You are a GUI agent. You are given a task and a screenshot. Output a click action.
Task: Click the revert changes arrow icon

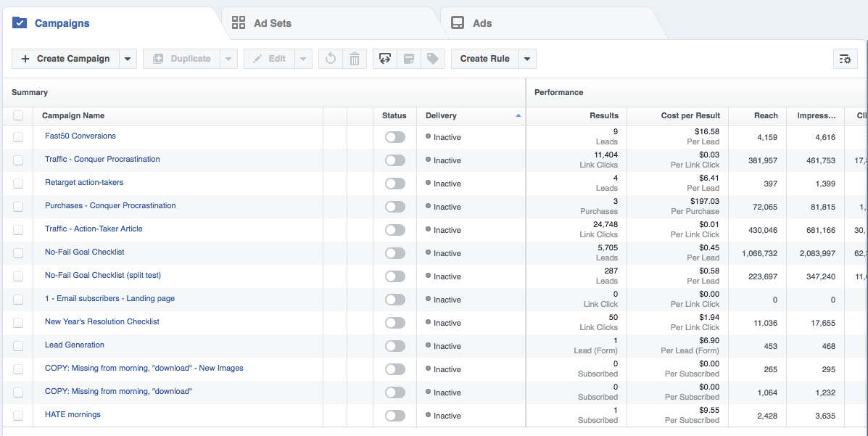point(331,59)
